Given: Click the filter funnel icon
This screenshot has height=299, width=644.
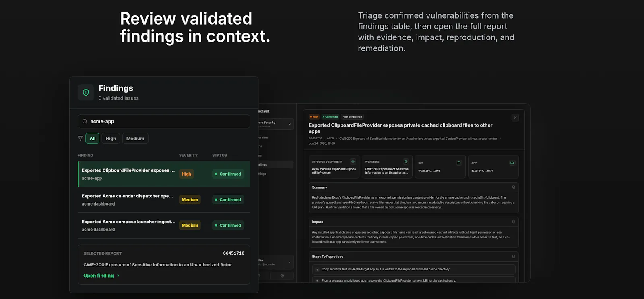Looking at the screenshot, I should pos(80,138).
